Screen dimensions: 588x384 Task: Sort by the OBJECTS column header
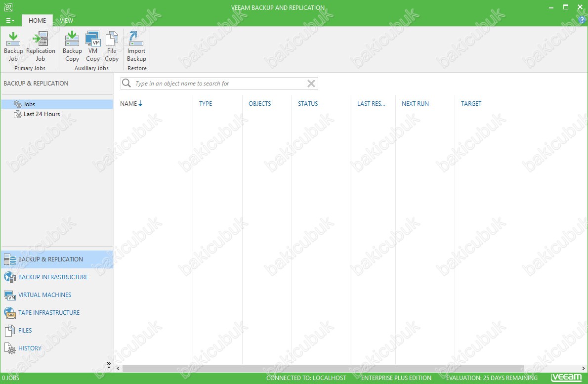click(259, 103)
